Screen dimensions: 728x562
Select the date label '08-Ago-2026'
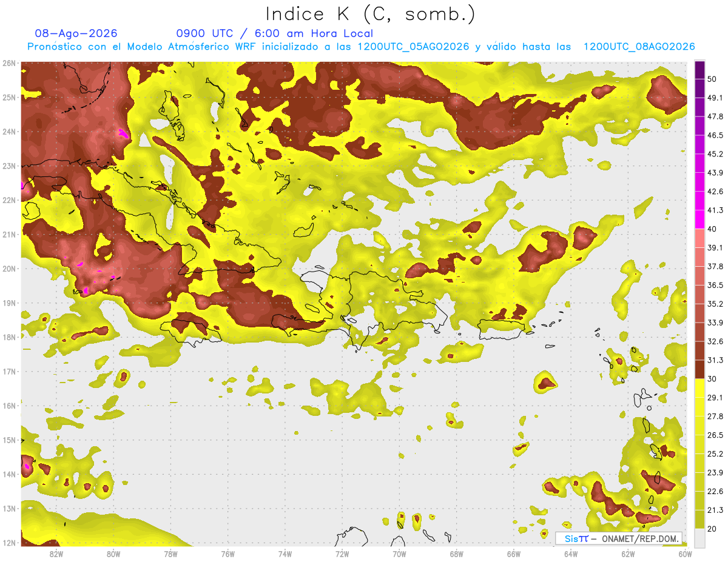click(76, 33)
